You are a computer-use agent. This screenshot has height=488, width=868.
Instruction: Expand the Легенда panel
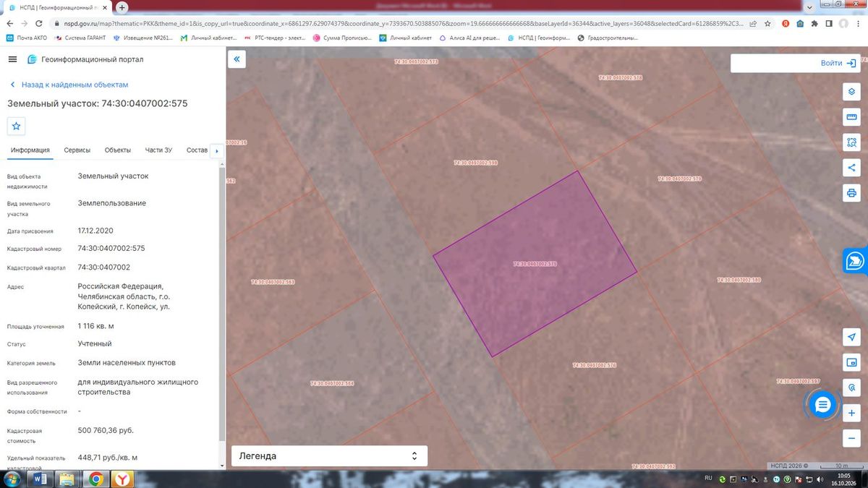[329, 456]
